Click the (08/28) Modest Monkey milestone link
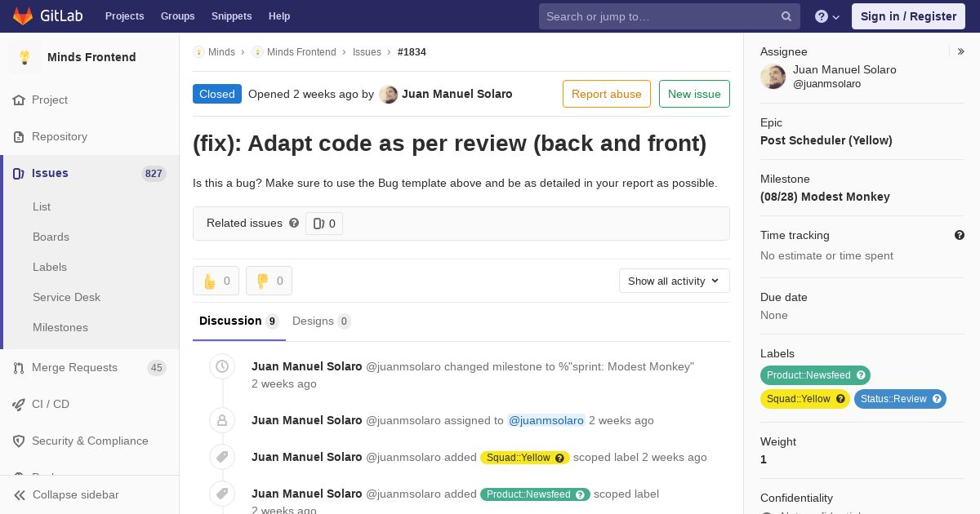Screen dimensions: 980x514 pyautogui.click(x=825, y=197)
